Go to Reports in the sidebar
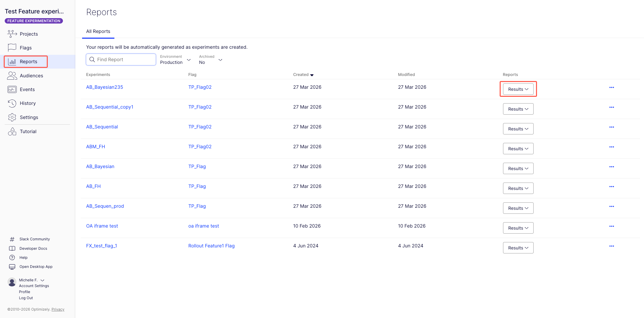The height and width of the screenshot is (318, 644). 28,62
